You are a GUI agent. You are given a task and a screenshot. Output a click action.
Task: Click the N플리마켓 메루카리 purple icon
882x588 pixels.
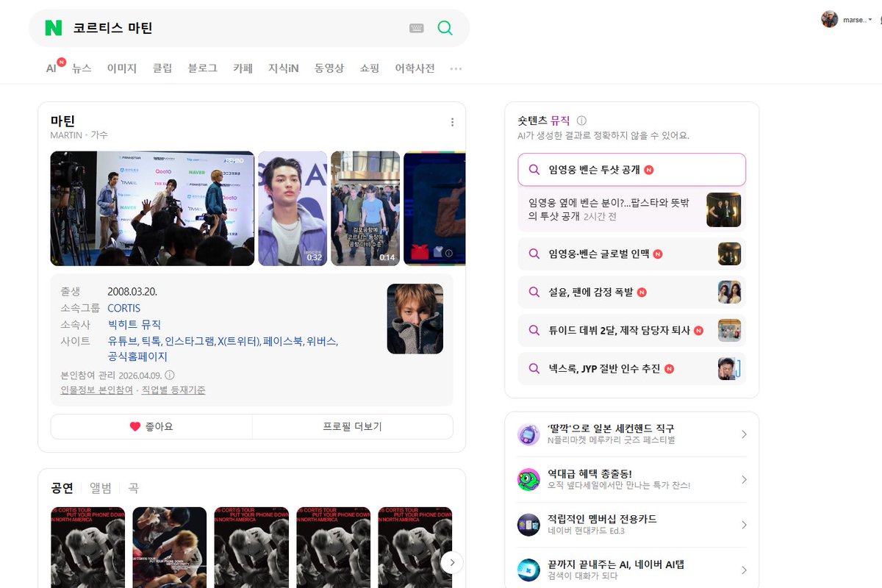(x=528, y=434)
